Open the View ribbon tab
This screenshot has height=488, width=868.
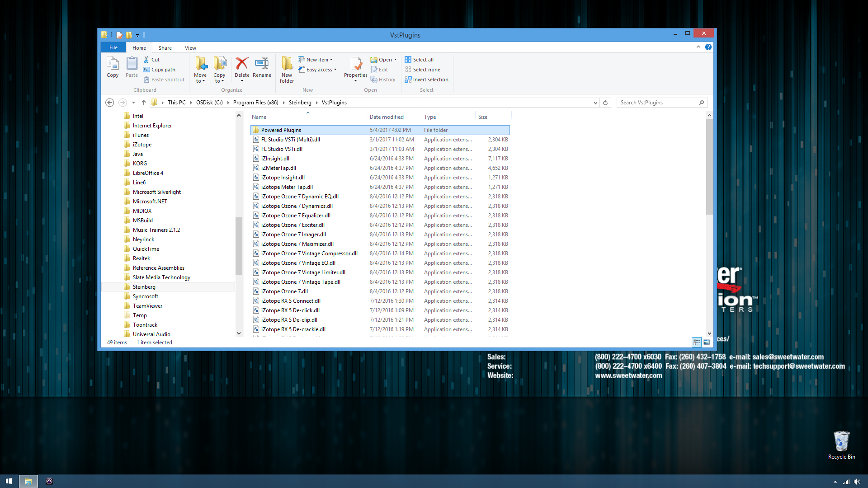(190, 47)
